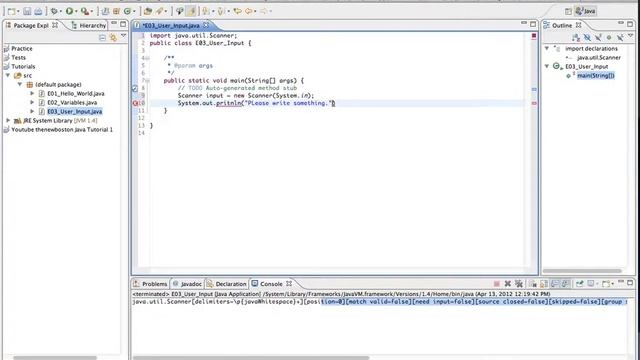Select the Console tab
This screenshot has height=360, width=640.
tap(271, 284)
